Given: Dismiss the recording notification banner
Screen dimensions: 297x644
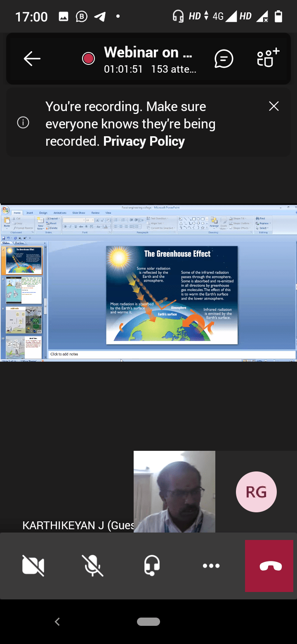Looking at the screenshot, I should pos(274,106).
